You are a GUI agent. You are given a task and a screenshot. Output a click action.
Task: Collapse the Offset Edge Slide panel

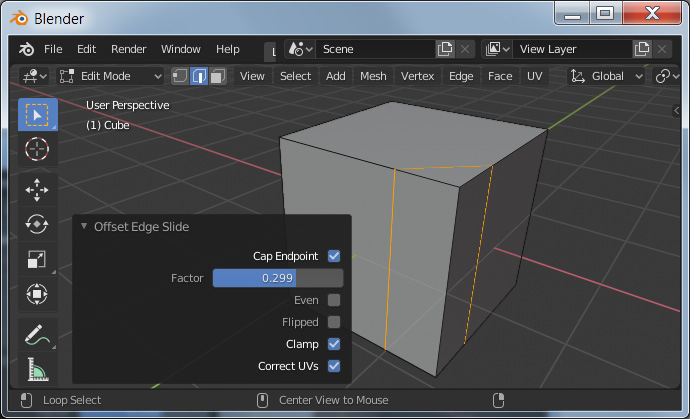pyautogui.click(x=85, y=227)
